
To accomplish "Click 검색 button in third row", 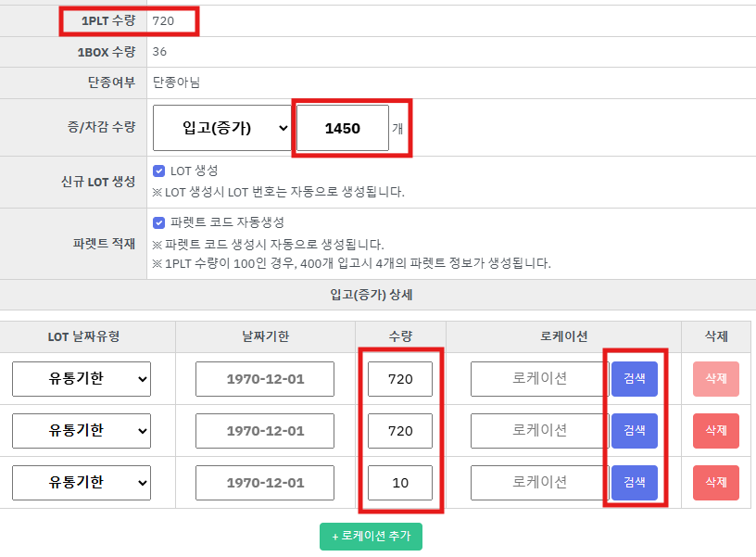I will click(635, 483).
